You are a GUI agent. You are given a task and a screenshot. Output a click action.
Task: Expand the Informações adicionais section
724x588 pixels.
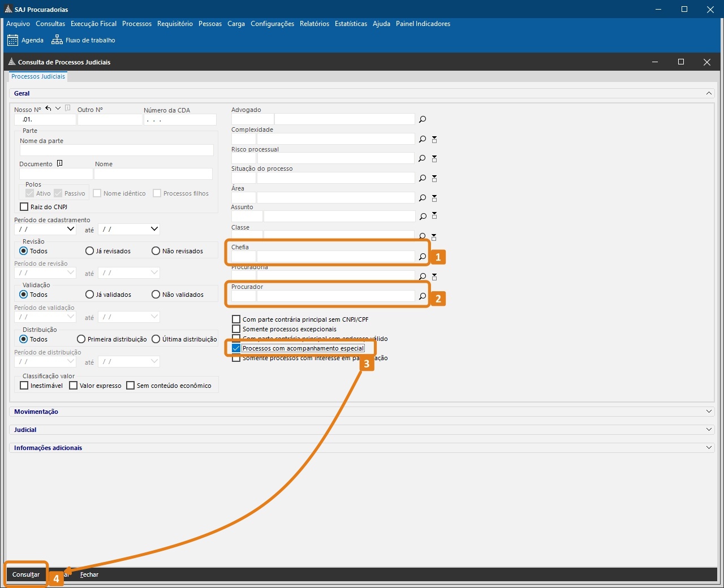click(709, 448)
